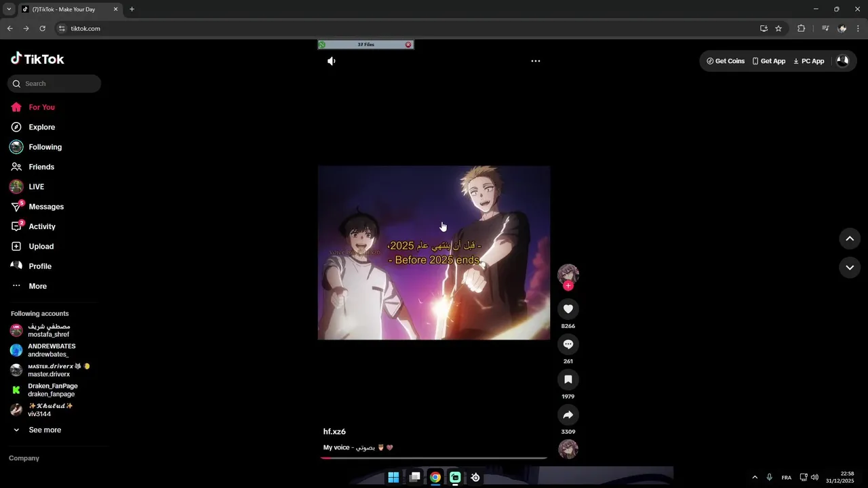The image size is (868, 488).
Task: Open the Windows Start menu
Action: (393, 477)
